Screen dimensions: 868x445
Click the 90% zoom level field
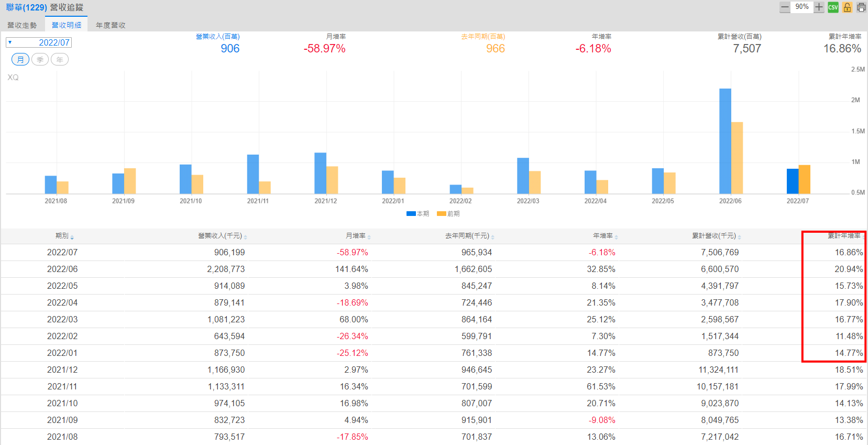click(801, 7)
